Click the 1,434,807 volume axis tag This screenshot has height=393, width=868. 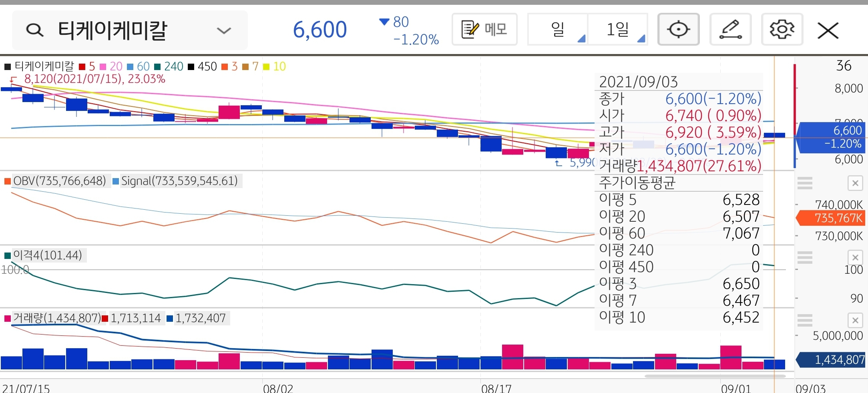831,360
